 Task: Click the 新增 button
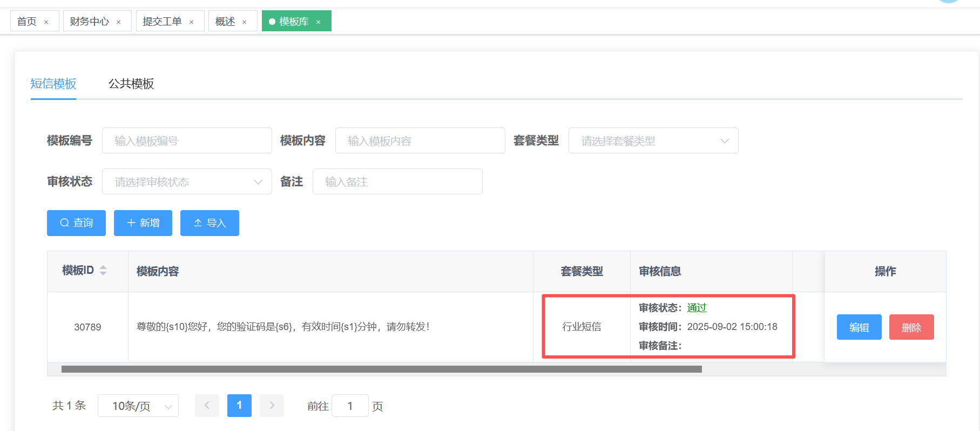point(143,223)
